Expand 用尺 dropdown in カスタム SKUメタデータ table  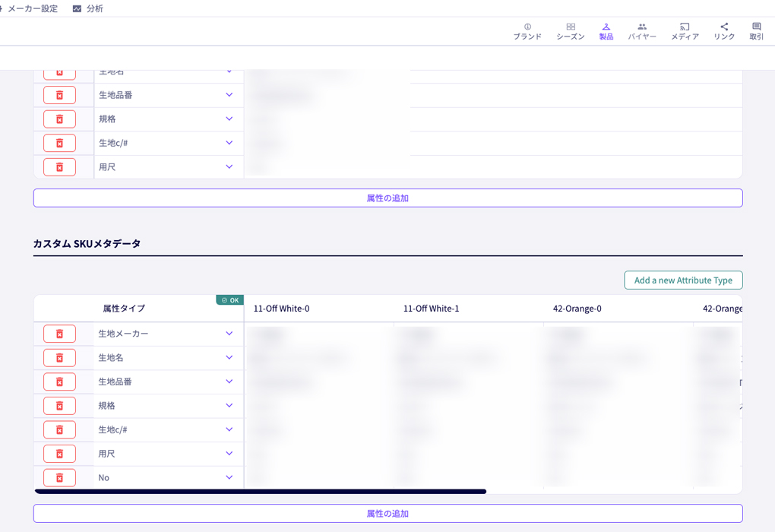(x=229, y=453)
